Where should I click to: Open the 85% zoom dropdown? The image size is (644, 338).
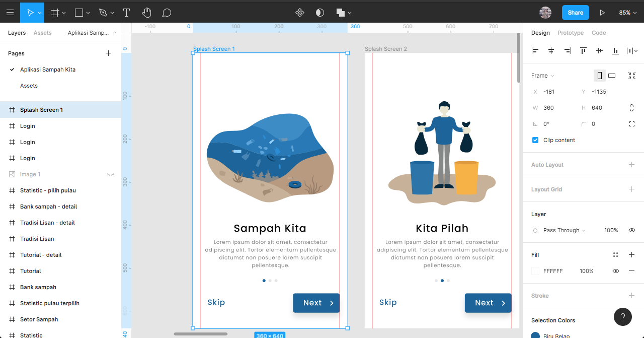[x=627, y=13]
